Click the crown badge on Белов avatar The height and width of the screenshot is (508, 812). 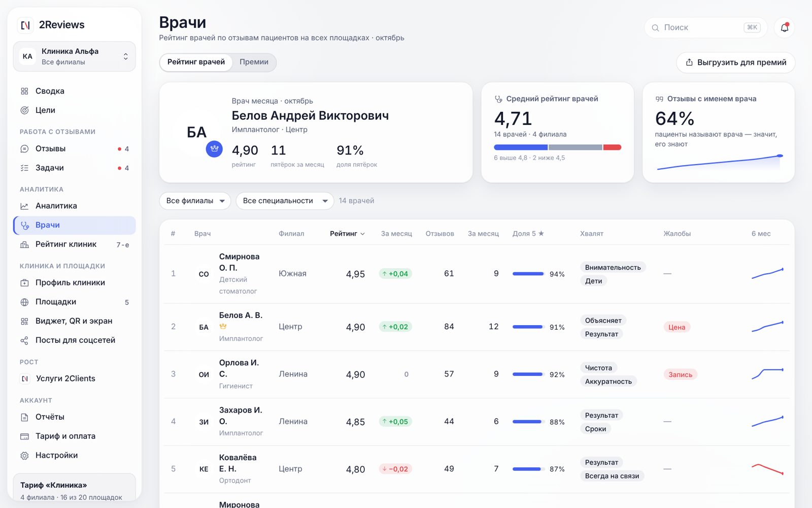214,149
